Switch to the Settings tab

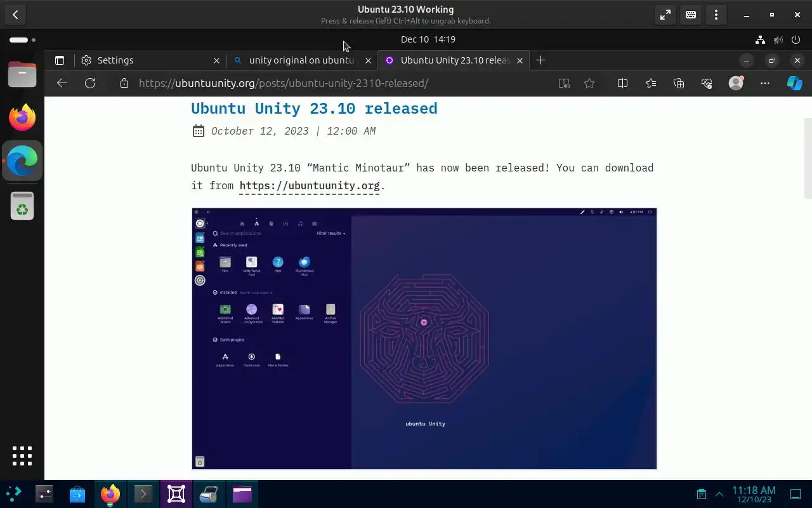click(150, 60)
